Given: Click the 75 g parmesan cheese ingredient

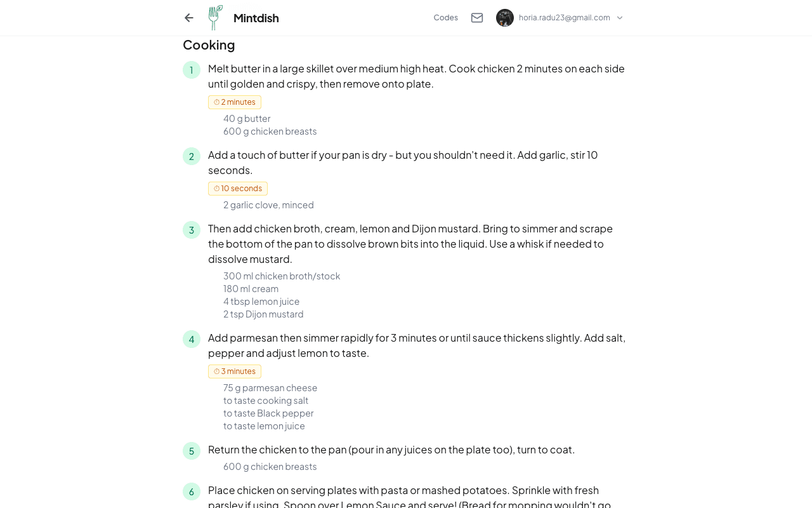Looking at the screenshot, I should (x=270, y=388).
